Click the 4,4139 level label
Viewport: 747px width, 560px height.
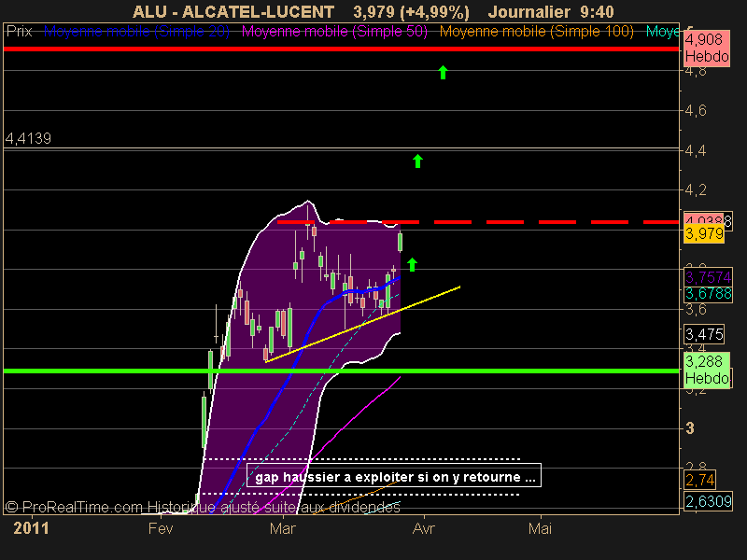[28, 138]
